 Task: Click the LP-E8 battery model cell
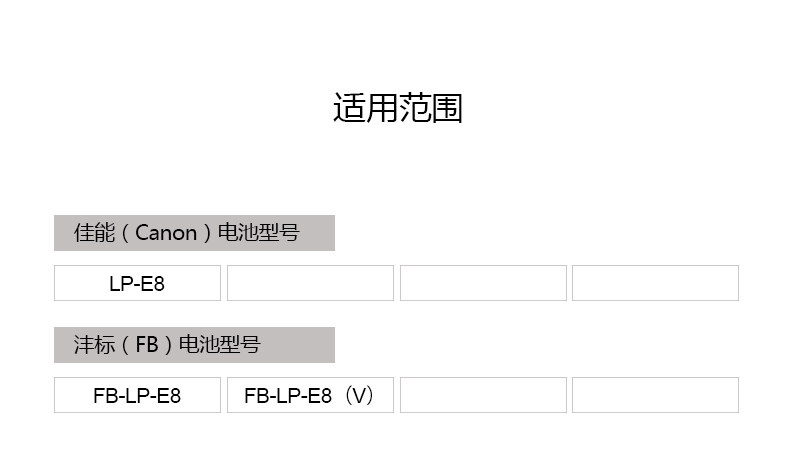click(x=137, y=283)
